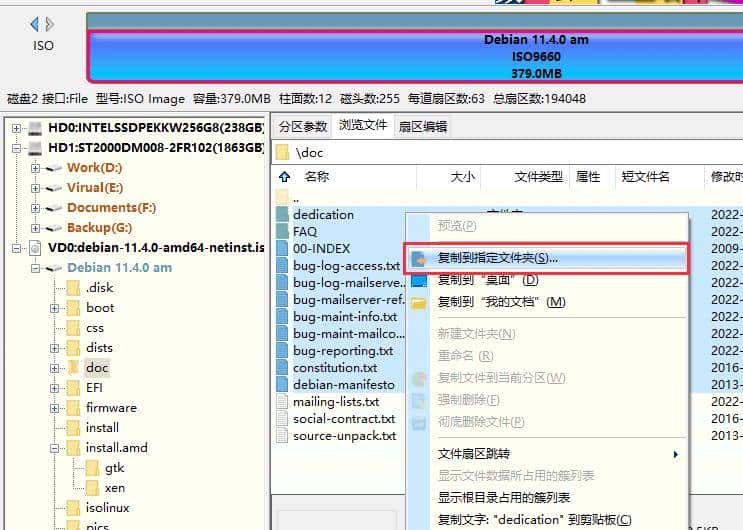Expand the dists folder node
This screenshot has width=743, height=530.
click(x=54, y=348)
